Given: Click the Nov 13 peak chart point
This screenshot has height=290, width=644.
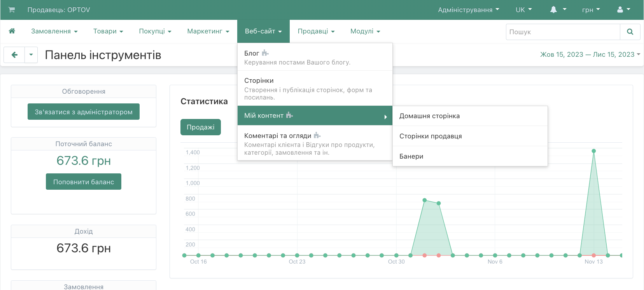Looking at the screenshot, I should [x=593, y=151].
